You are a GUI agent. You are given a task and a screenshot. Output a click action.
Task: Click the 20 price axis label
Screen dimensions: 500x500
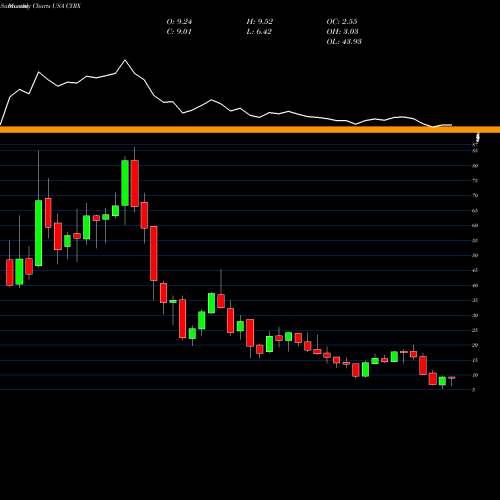coord(475,345)
